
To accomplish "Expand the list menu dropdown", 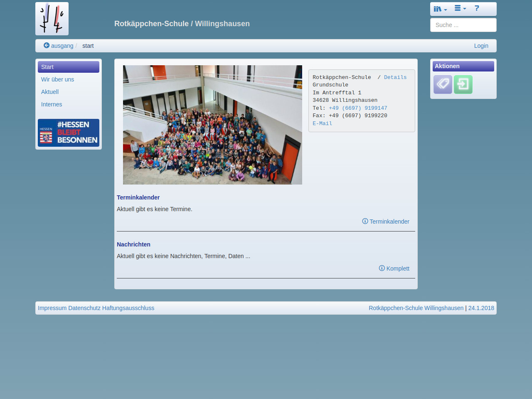I will point(460,8).
